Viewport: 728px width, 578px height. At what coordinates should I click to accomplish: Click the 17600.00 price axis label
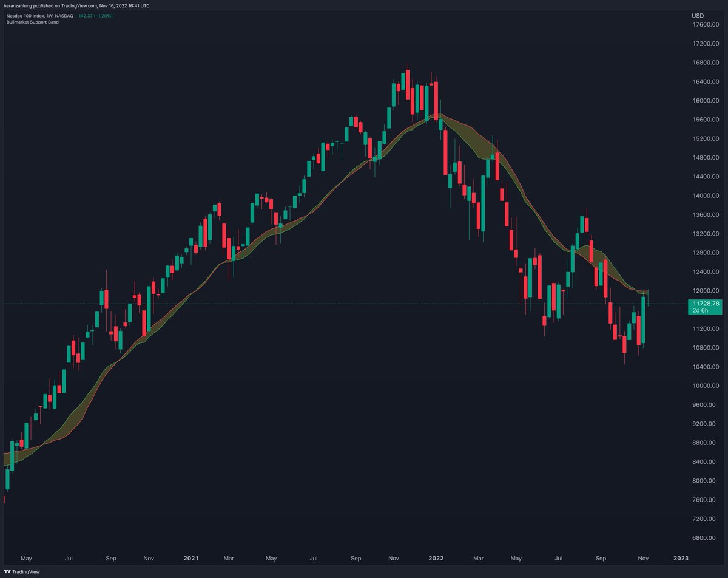707,25
